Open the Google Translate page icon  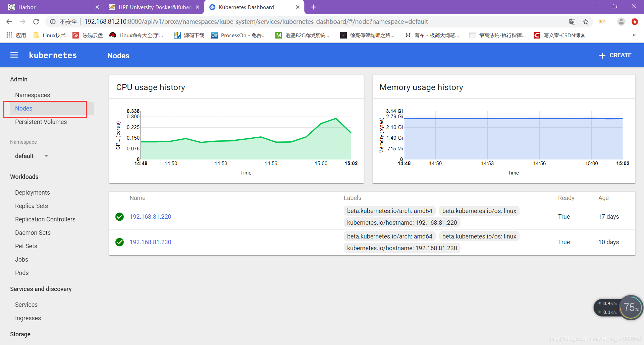pyautogui.click(x=572, y=22)
